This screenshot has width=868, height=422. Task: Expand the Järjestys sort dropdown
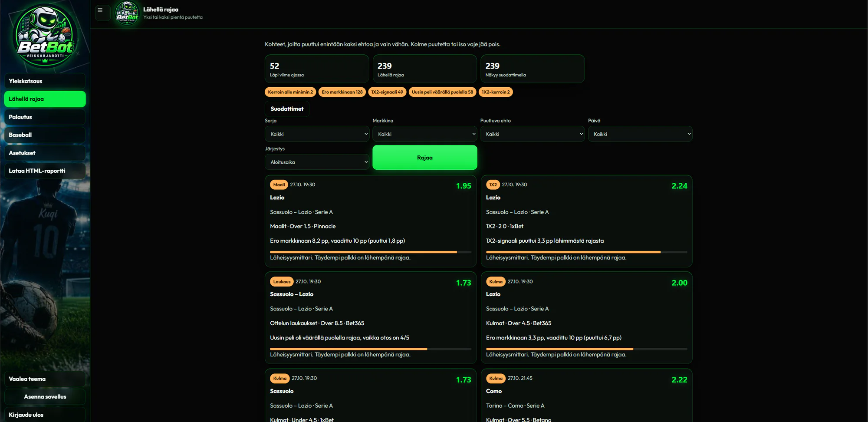point(317,162)
